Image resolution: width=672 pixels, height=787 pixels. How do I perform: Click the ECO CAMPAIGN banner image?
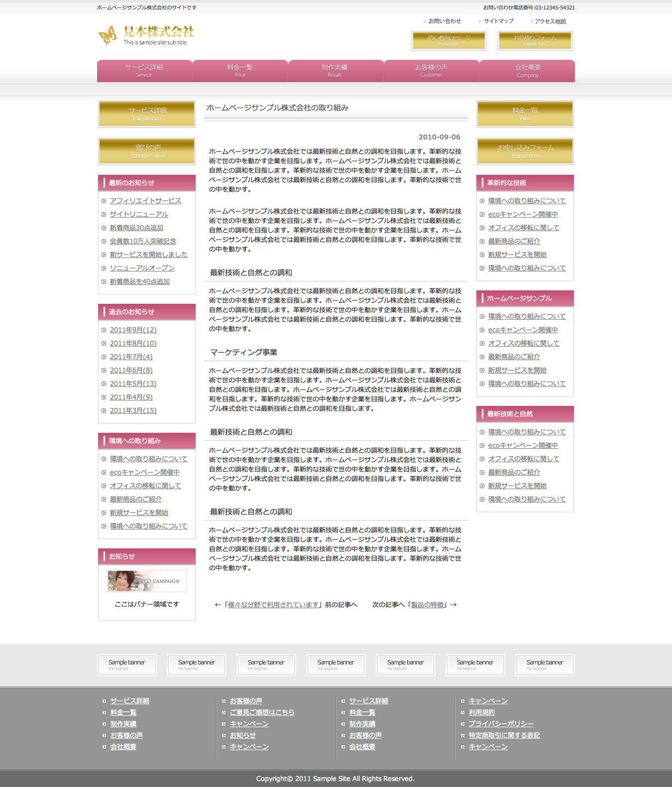pyautogui.click(x=147, y=581)
